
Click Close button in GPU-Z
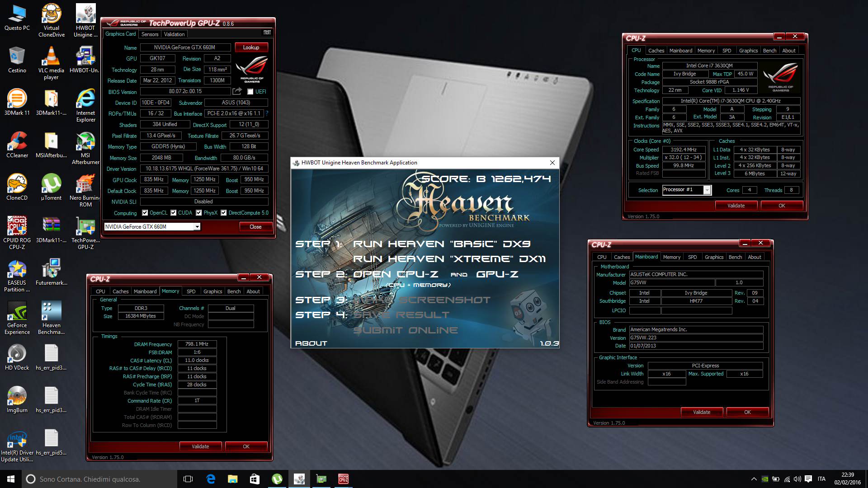pos(255,227)
